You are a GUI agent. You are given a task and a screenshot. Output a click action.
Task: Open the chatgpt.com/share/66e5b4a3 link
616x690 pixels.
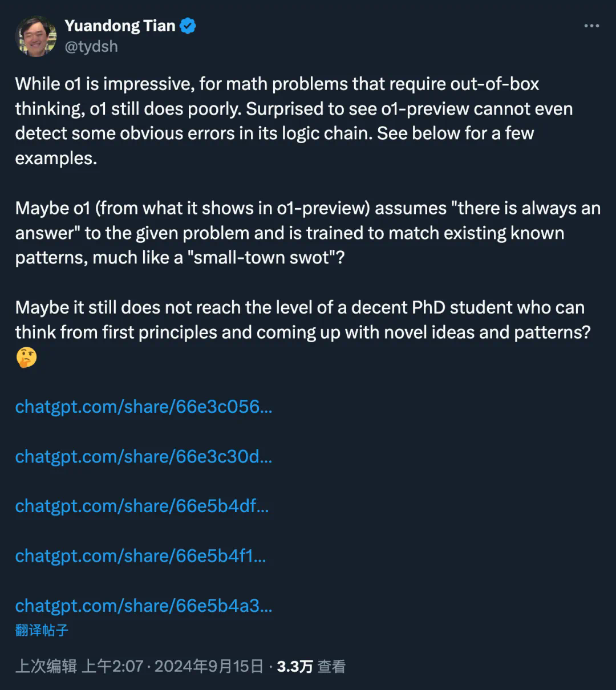[144, 606]
